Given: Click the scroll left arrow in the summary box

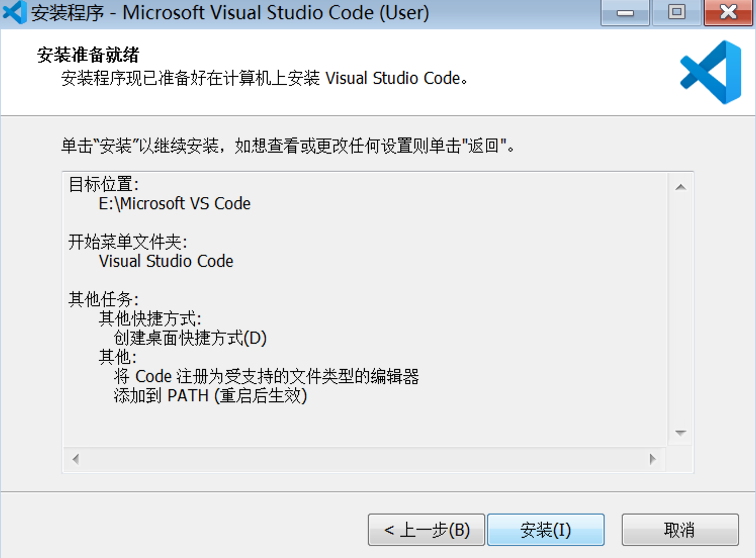Looking at the screenshot, I should [76, 459].
